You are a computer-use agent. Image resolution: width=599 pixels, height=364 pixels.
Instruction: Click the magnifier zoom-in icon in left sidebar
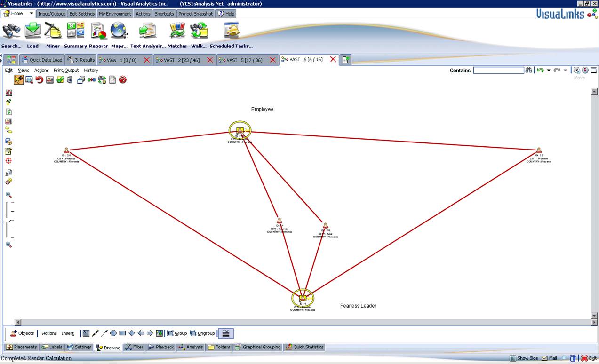8,195
